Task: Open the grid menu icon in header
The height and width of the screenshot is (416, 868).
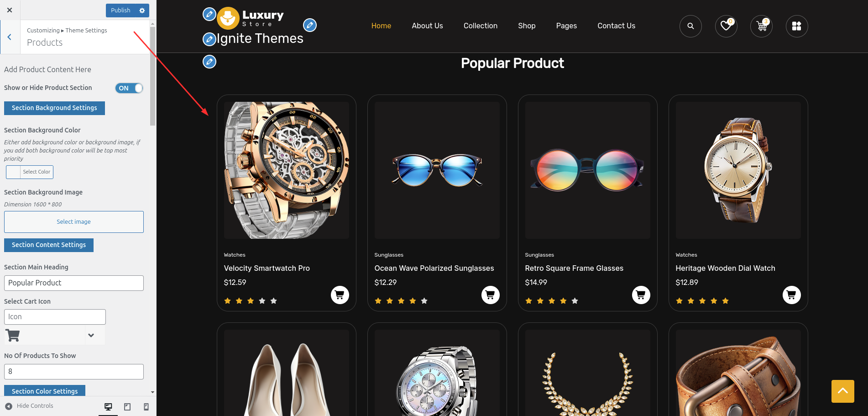Action: tap(797, 26)
